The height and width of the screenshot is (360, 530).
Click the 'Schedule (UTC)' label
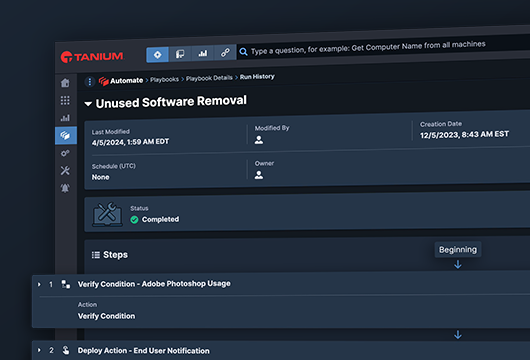point(114,166)
